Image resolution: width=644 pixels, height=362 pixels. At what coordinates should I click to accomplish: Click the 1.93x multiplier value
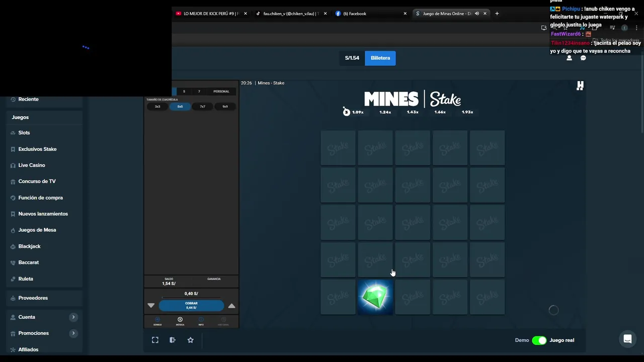point(467,112)
